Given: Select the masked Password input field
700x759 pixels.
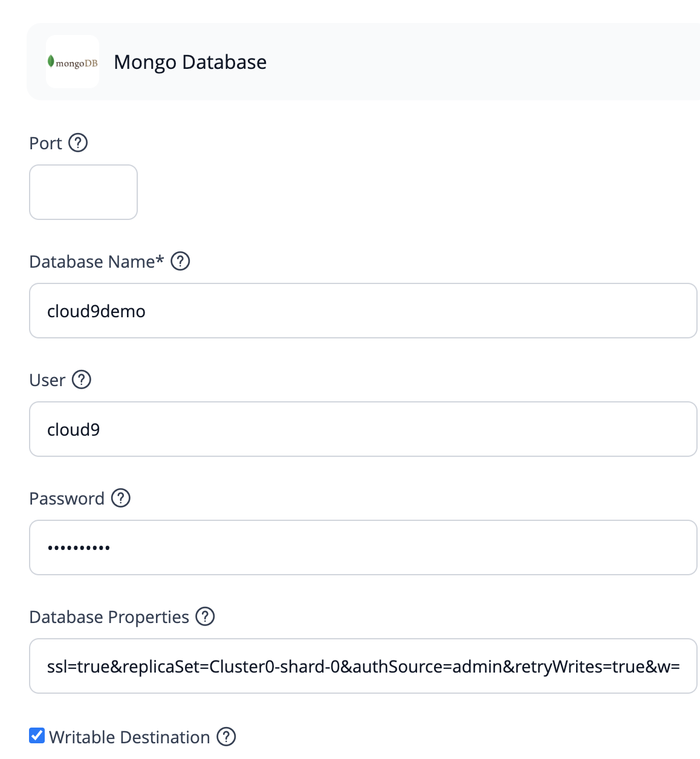Looking at the screenshot, I should [363, 547].
